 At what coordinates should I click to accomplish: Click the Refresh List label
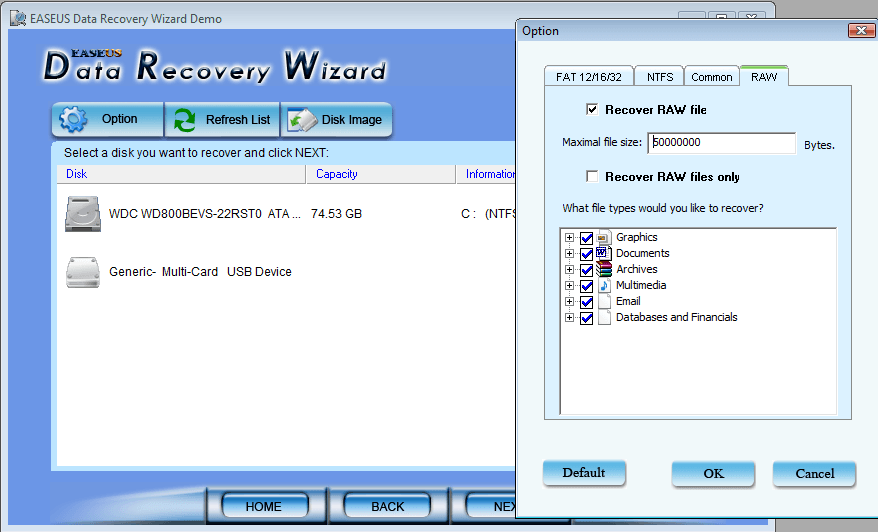(238, 120)
